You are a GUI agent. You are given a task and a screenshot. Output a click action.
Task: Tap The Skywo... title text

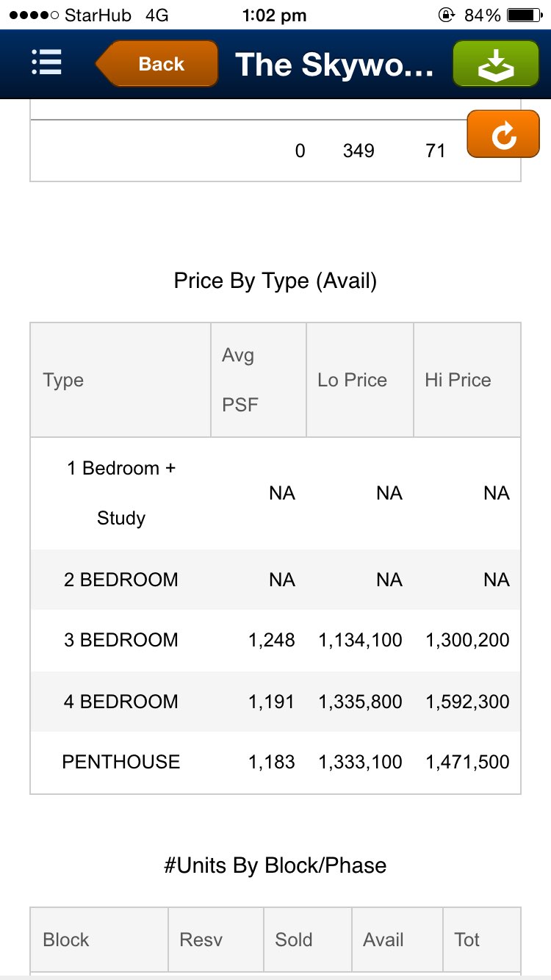pos(334,65)
